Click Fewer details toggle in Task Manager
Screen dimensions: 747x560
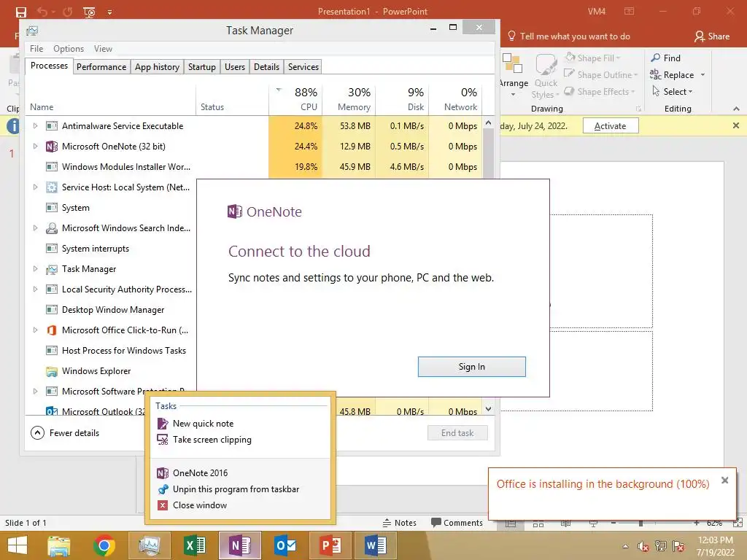[65, 433]
